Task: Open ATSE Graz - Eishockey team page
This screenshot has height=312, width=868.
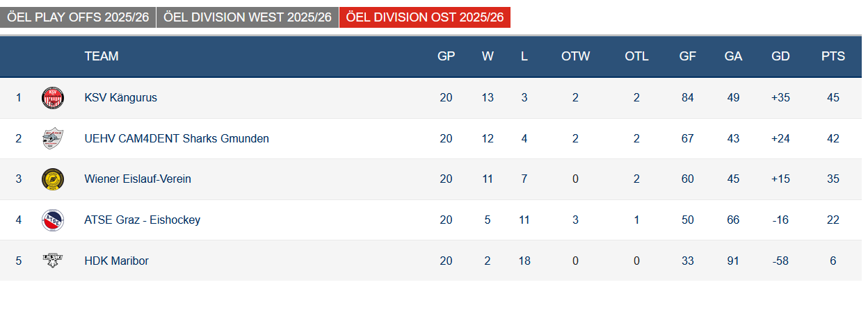Action: click(x=142, y=220)
